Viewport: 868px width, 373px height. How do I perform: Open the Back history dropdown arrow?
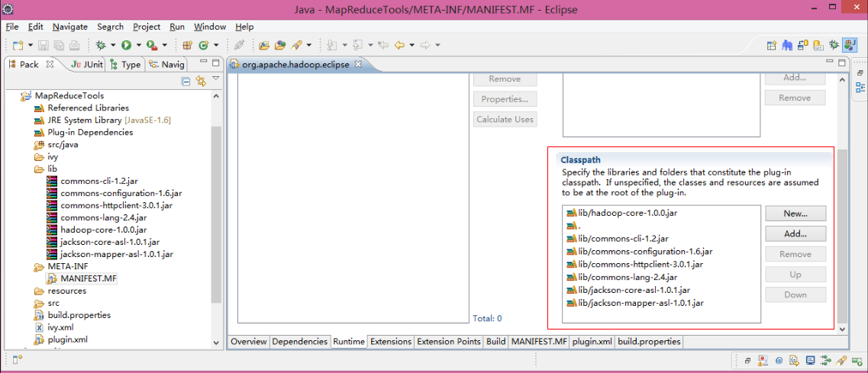pos(411,45)
